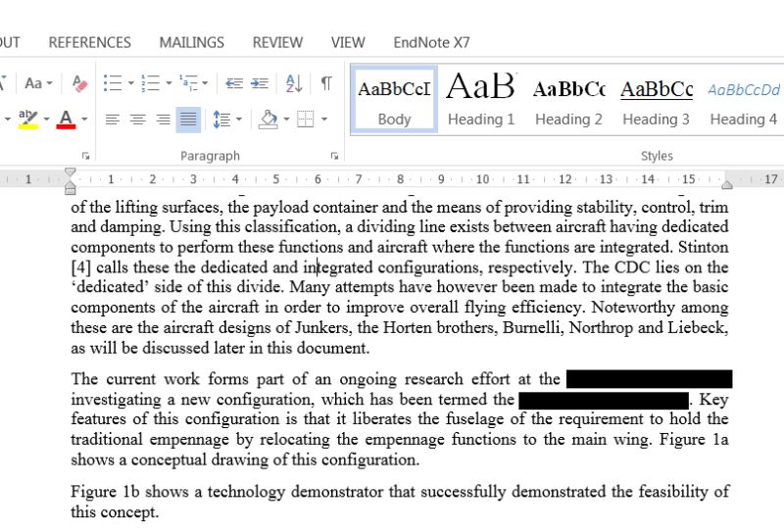The image size is (784, 532).
Task: Apply the Heading 1 style
Action: [x=481, y=100]
